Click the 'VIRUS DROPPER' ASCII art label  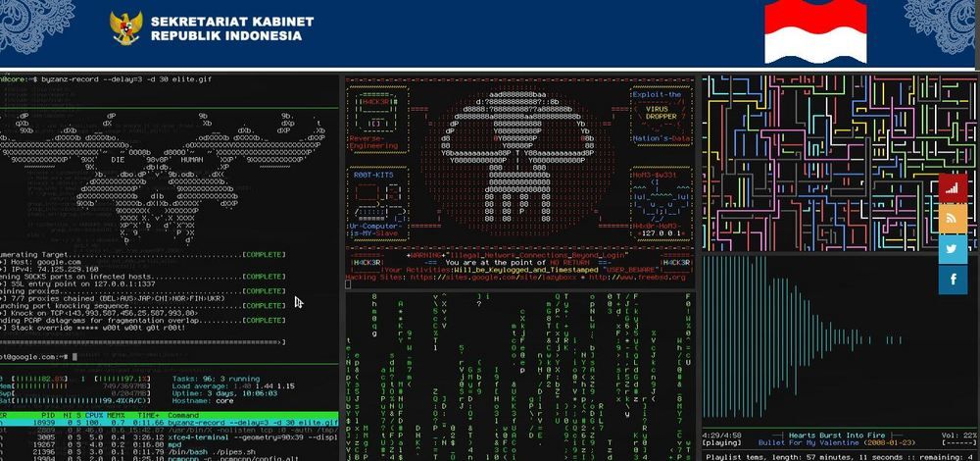coord(661,113)
